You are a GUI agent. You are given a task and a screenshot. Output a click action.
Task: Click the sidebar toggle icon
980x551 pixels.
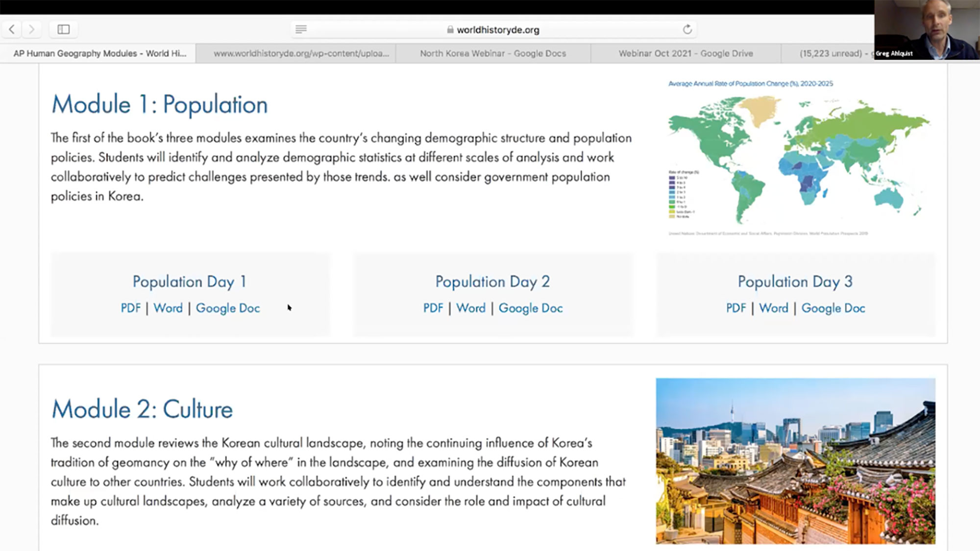[x=63, y=29]
